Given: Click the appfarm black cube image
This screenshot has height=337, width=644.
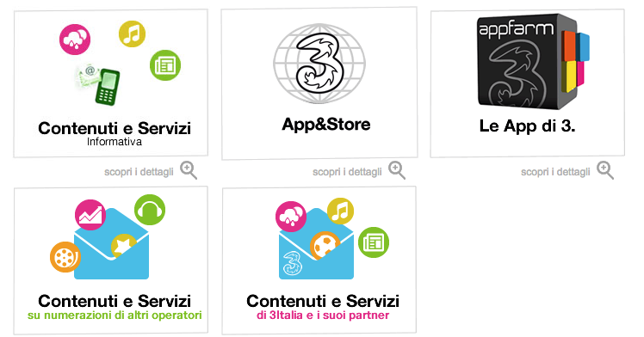Looking at the screenshot, I should click(x=533, y=62).
